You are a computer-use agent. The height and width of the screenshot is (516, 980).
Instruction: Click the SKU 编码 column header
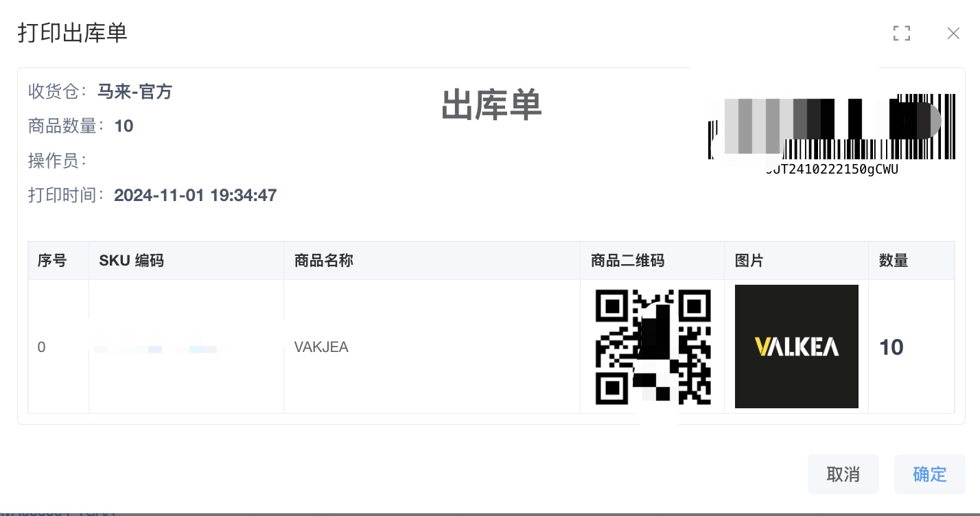pyautogui.click(x=131, y=261)
